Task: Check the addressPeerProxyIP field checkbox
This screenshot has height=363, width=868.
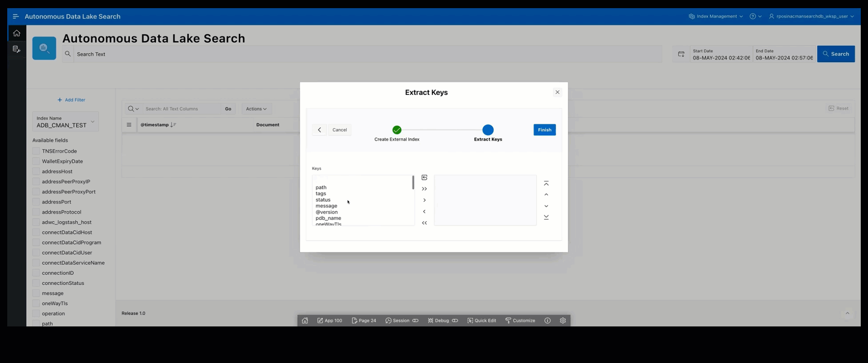Action: tap(36, 181)
